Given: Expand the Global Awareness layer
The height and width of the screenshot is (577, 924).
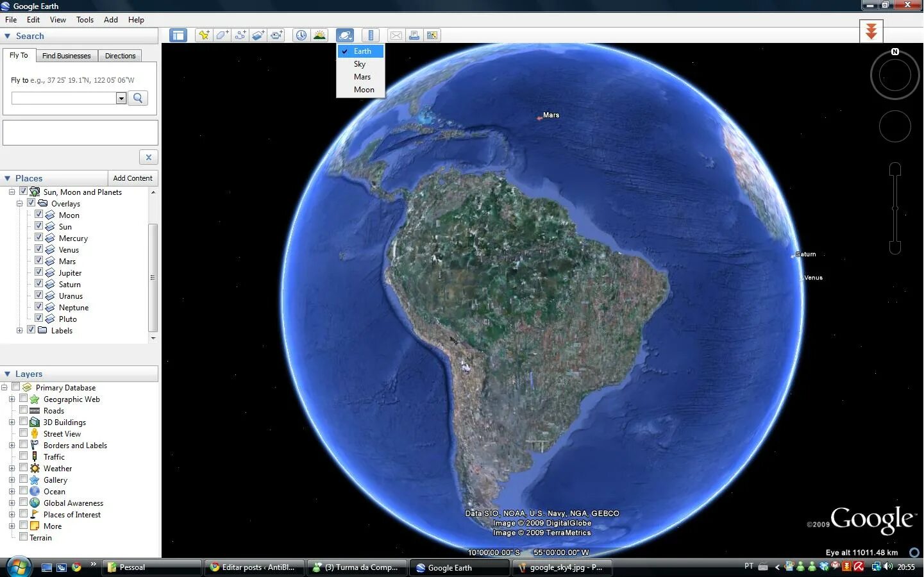Looking at the screenshot, I should 12,503.
